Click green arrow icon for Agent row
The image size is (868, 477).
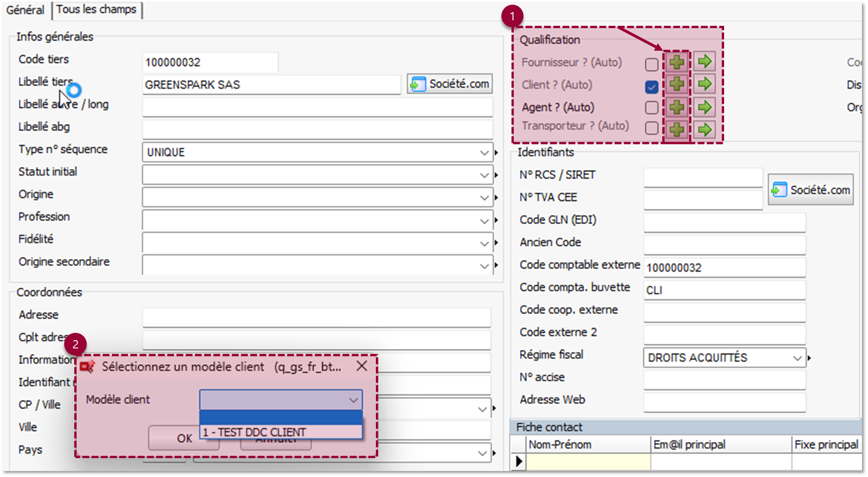(x=704, y=107)
